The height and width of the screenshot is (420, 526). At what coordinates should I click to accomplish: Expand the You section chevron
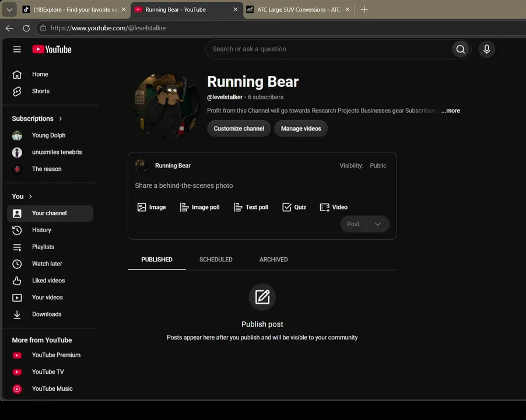point(30,197)
